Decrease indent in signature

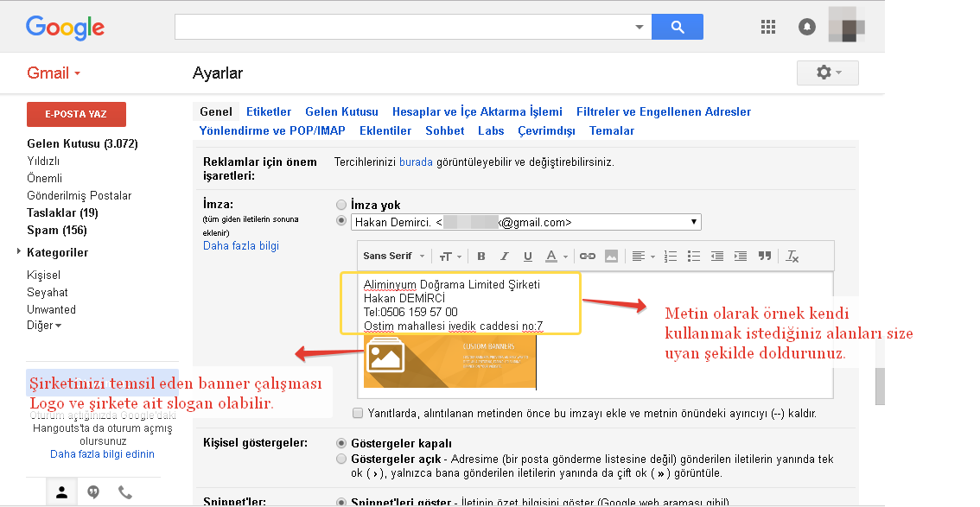[717, 256]
